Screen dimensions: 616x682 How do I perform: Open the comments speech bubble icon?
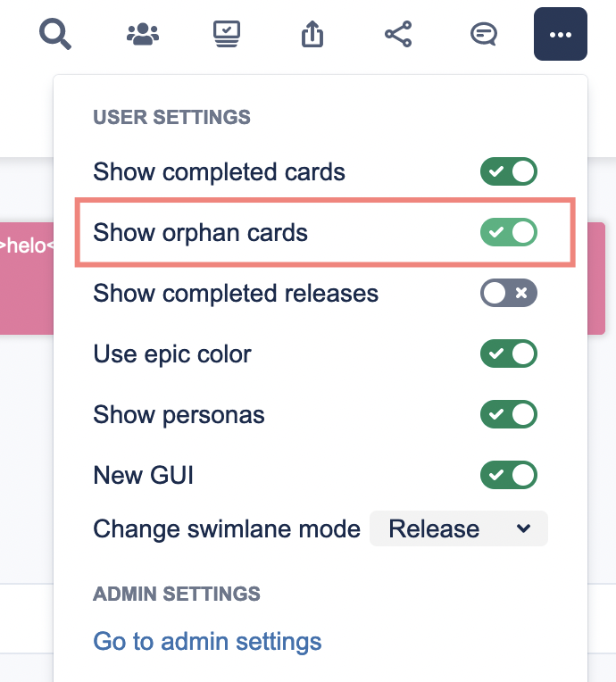[483, 34]
